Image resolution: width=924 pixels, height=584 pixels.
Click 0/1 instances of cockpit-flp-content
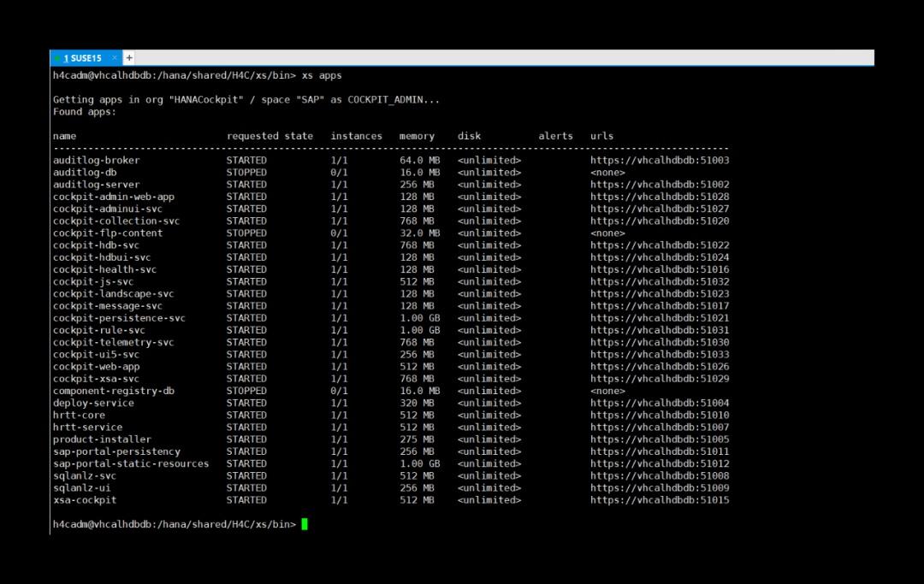tap(339, 233)
